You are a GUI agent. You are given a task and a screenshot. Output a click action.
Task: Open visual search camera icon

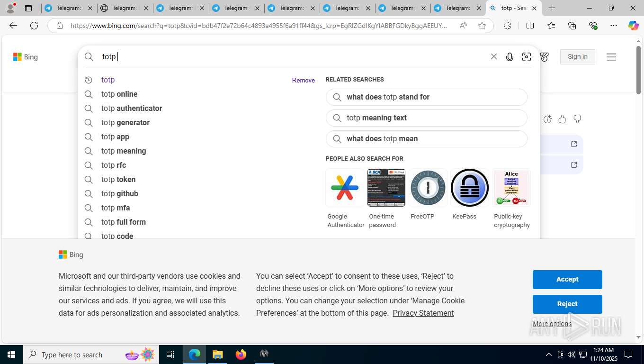coord(527,57)
